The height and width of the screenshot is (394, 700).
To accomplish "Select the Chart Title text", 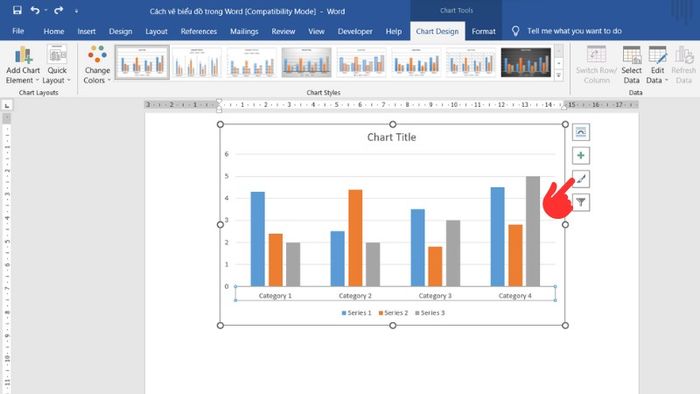I will (392, 137).
